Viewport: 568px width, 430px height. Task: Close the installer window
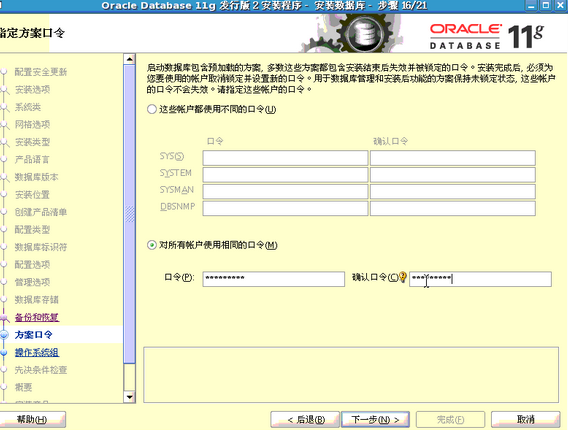[560, 5]
